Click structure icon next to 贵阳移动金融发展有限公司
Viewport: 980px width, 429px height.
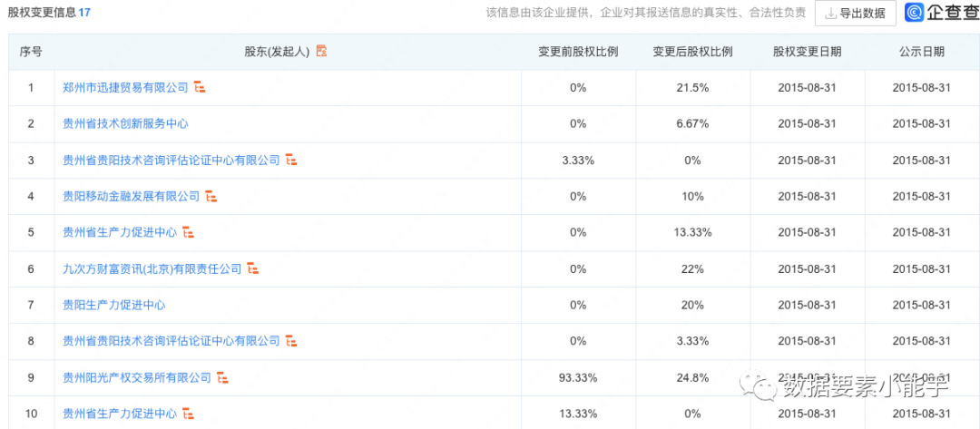(x=211, y=197)
